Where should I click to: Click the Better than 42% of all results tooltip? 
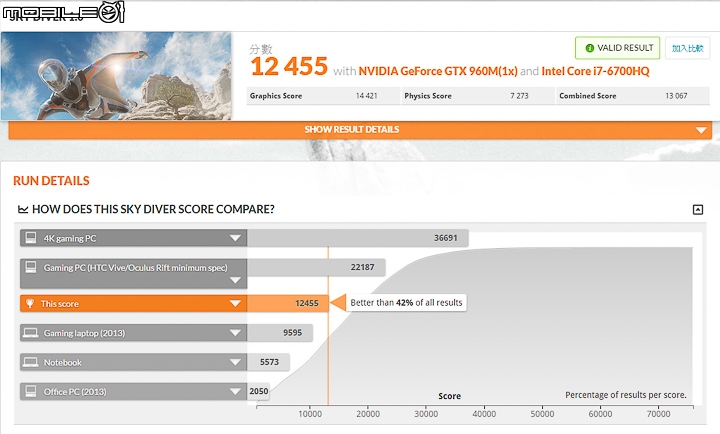click(x=406, y=303)
